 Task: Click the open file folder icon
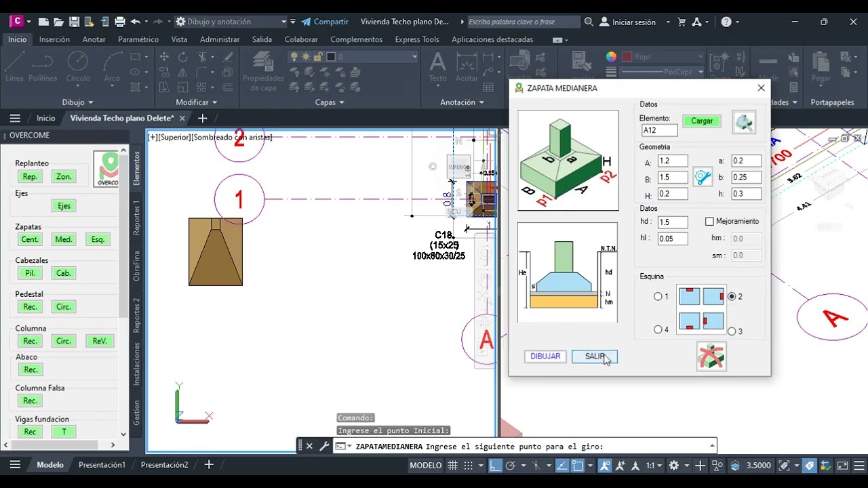pyautogui.click(x=59, y=22)
